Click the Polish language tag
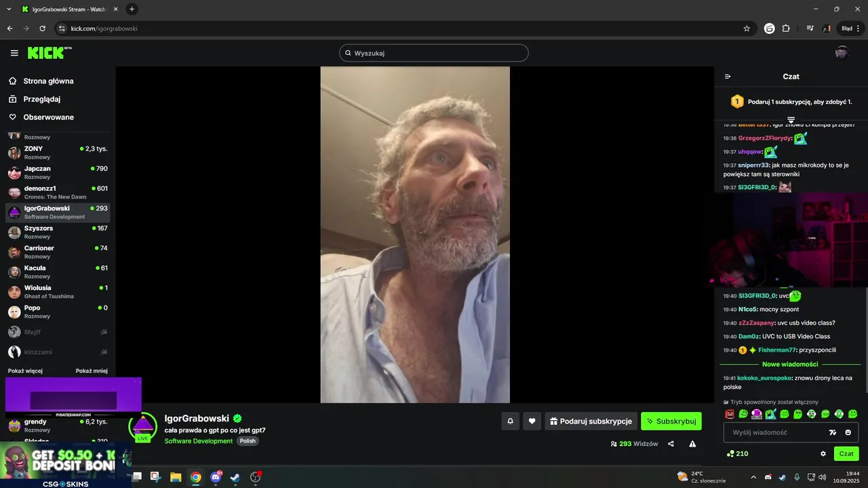 point(248,441)
